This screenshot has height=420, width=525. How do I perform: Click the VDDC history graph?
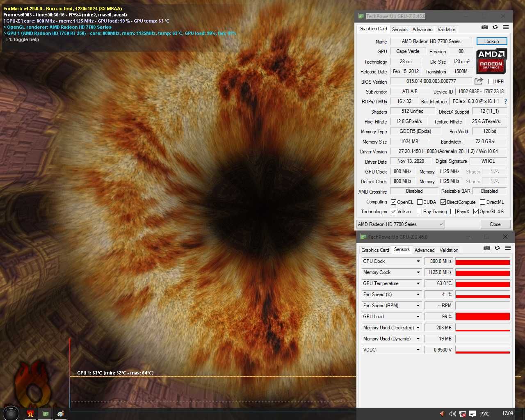(x=483, y=350)
